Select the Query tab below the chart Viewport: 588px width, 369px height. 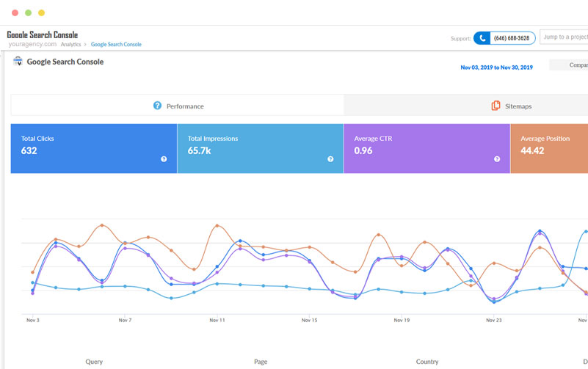click(x=94, y=362)
